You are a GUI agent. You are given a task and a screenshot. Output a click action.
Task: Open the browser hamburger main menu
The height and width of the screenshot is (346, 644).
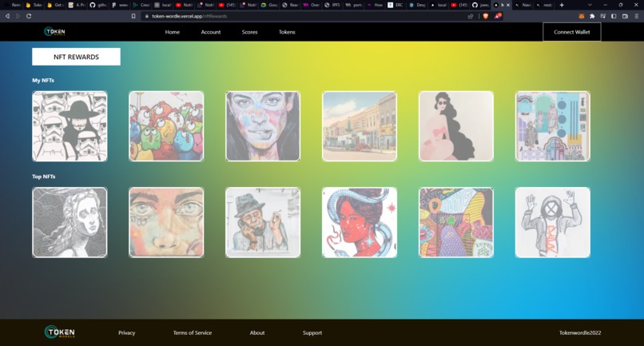tap(637, 16)
